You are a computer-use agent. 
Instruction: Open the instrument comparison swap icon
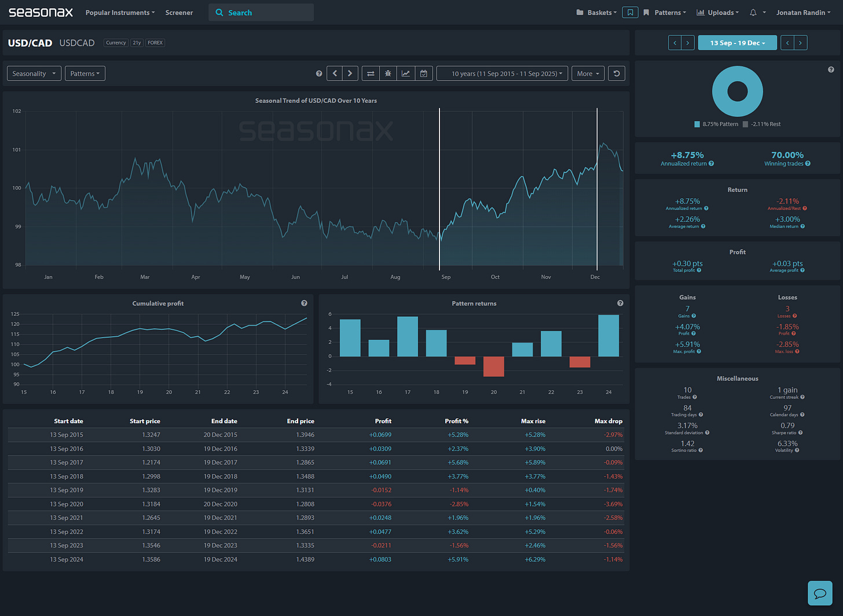pyautogui.click(x=371, y=74)
